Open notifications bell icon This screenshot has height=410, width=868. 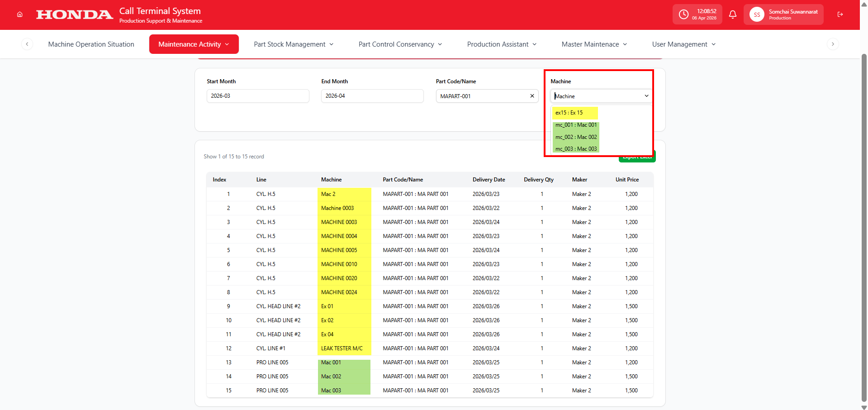pos(733,14)
